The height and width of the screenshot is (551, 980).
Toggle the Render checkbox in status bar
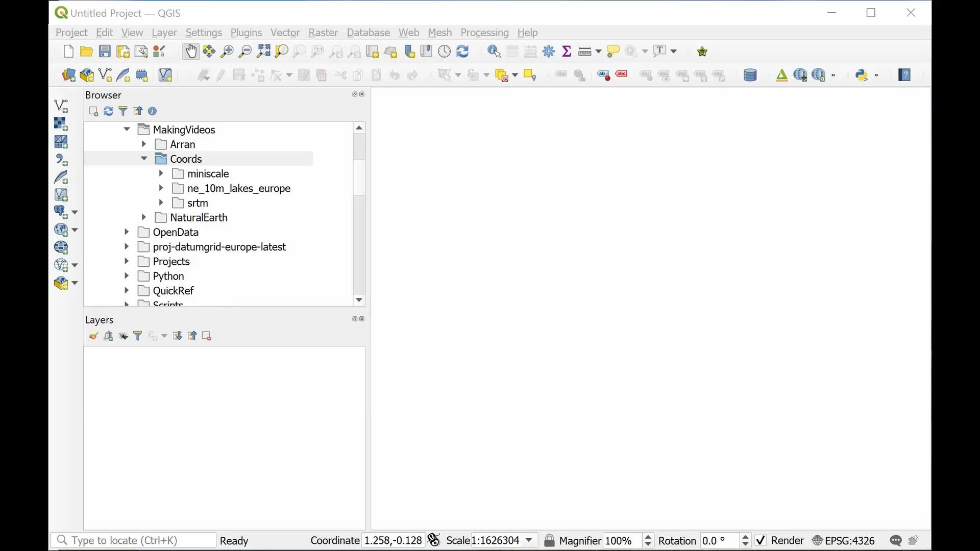pyautogui.click(x=761, y=540)
